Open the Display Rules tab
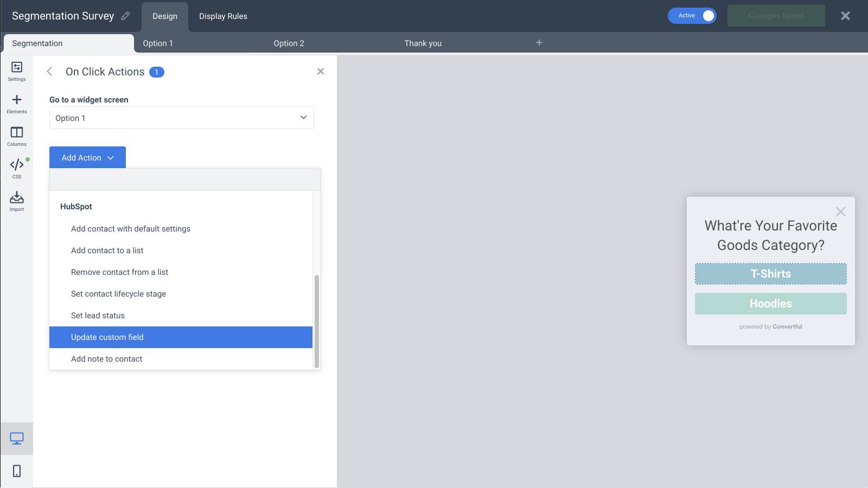This screenshot has width=868, height=488. point(223,16)
